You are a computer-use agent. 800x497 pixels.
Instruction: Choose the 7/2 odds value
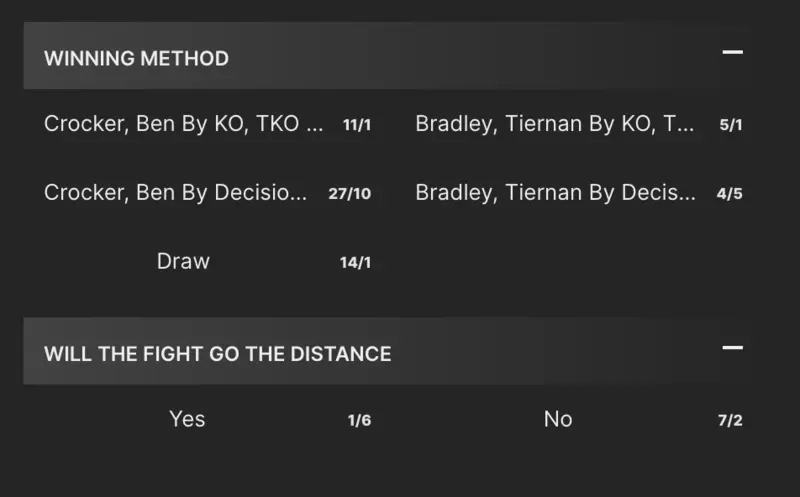(730, 420)
